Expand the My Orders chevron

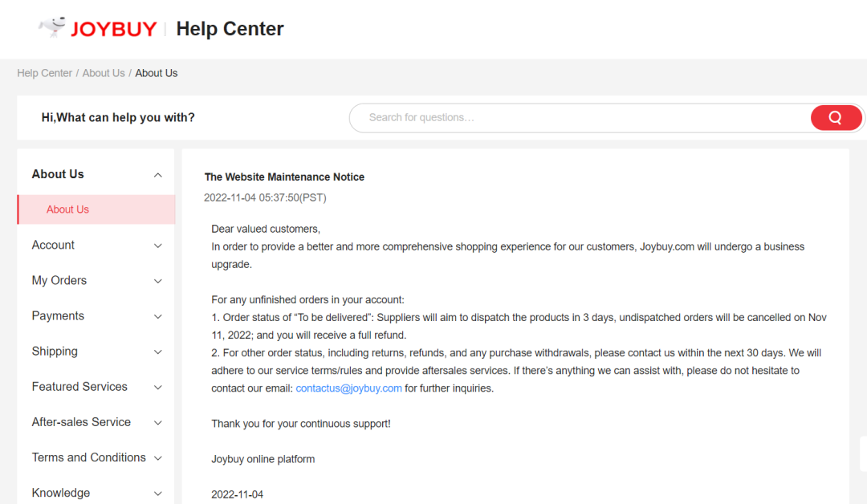[x=158, y=281]
